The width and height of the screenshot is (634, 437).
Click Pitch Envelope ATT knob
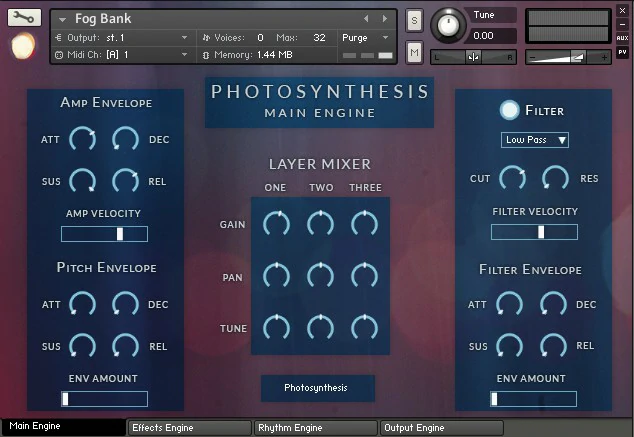(x=82, y=304)
